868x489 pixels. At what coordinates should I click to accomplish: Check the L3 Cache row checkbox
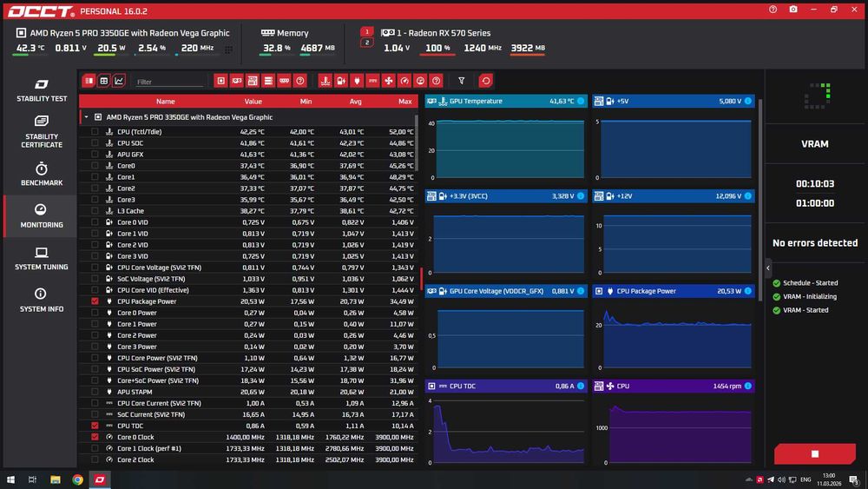tap(95, 211)
